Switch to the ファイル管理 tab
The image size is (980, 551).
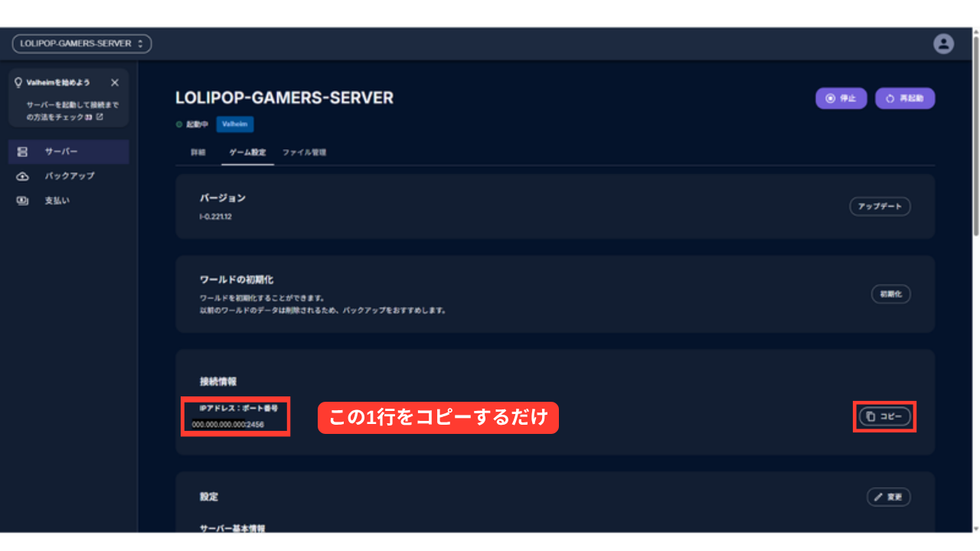click(304, 152)
